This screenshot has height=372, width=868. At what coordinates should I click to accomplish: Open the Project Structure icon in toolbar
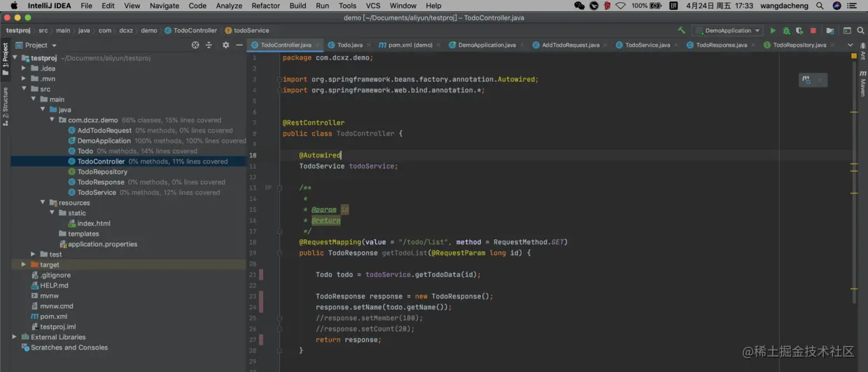point(830,31)
